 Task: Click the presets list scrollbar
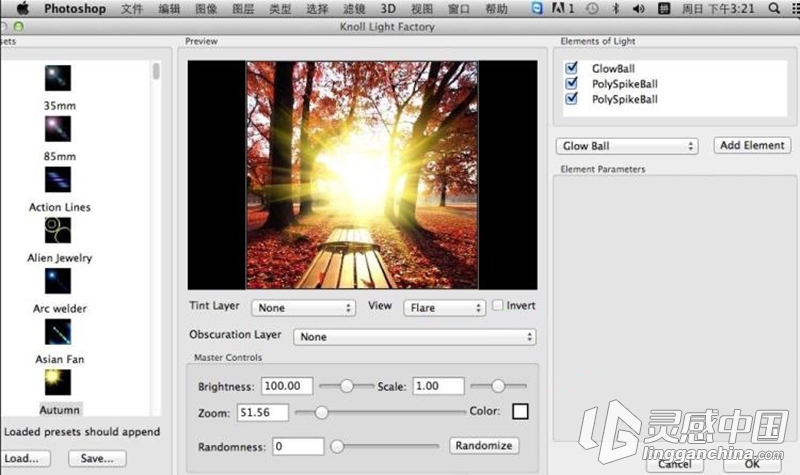[156, 71]
